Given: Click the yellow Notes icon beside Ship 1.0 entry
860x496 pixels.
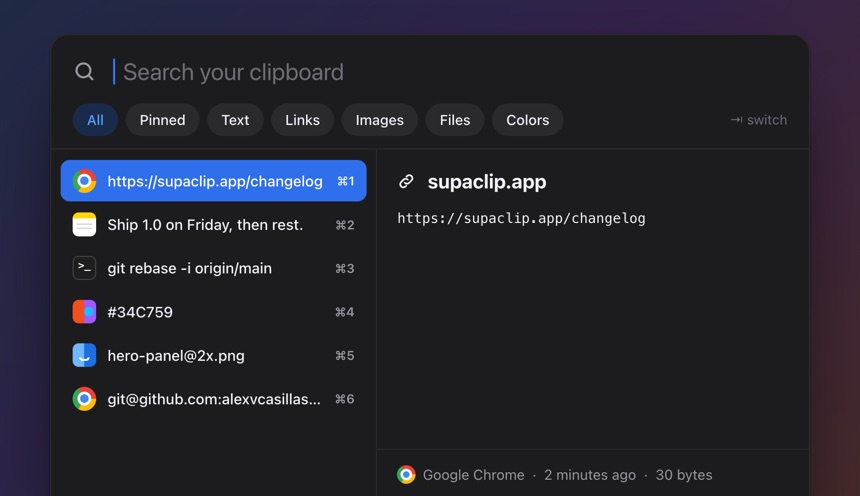Looking at the screenshot, I should pos(84,224).
